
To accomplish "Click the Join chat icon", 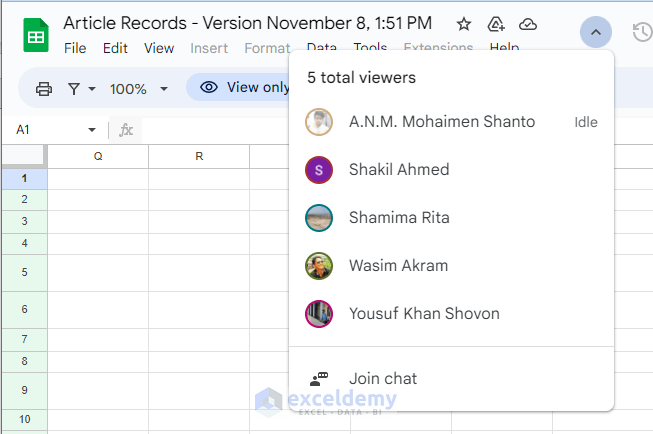I will [319, 379].
